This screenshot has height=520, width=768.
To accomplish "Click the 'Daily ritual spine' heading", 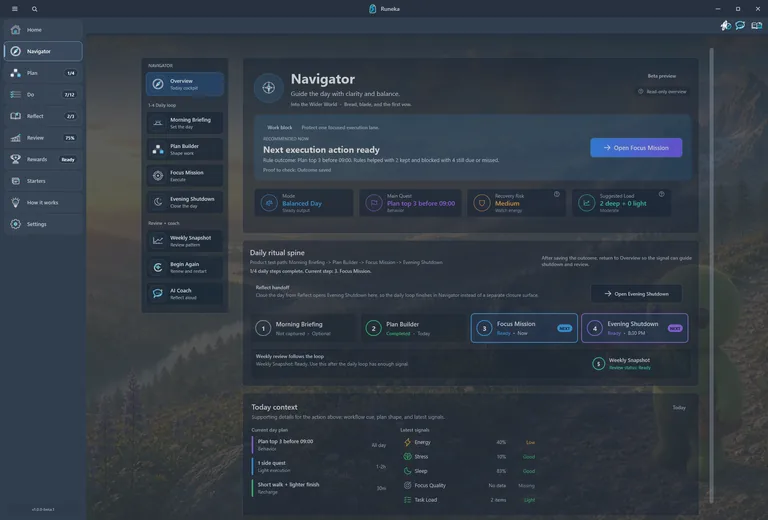I will point(277,253).
